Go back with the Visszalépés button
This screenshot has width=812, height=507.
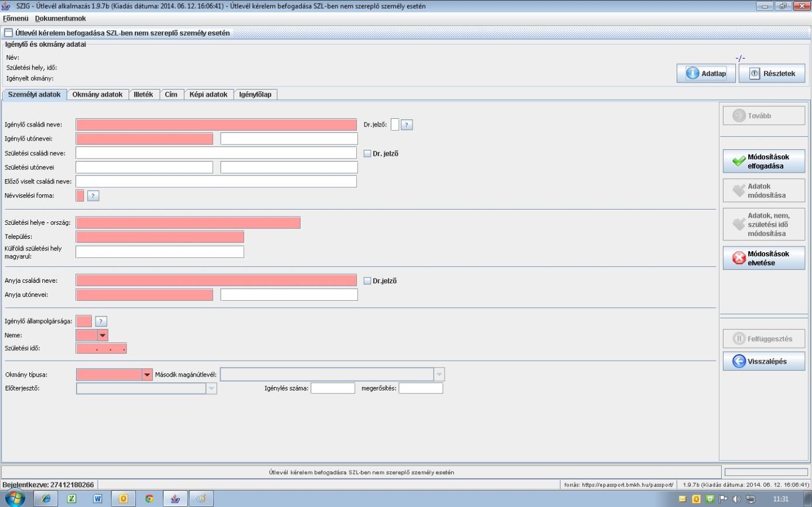[x=764, y=361]
